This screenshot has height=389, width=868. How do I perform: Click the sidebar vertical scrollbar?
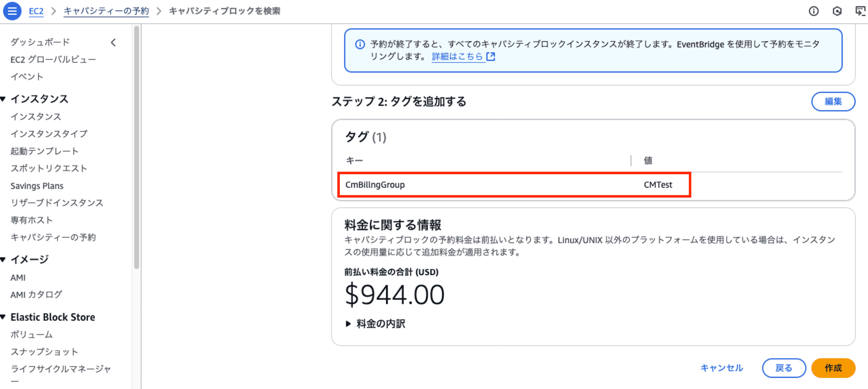coord(137,148)
